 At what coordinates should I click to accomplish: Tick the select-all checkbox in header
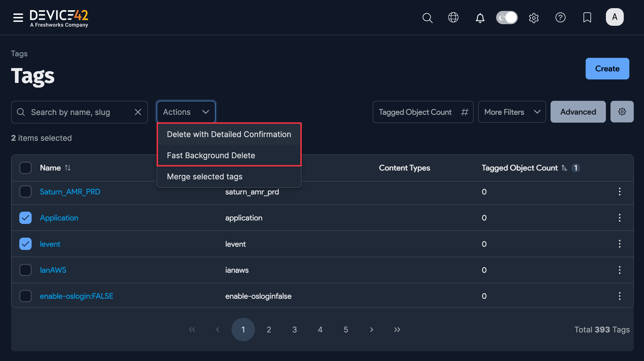[x=25, y=168]
